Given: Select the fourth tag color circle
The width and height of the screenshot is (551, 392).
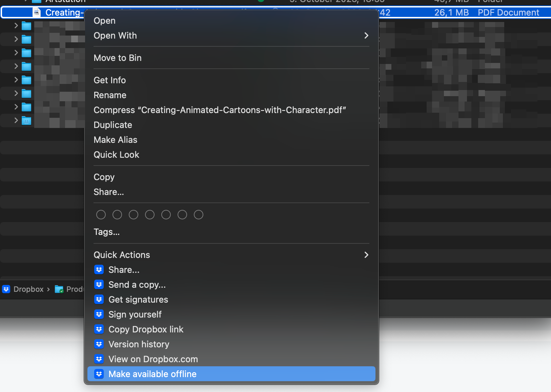Looking at the screenshot, I should [150, 215].
